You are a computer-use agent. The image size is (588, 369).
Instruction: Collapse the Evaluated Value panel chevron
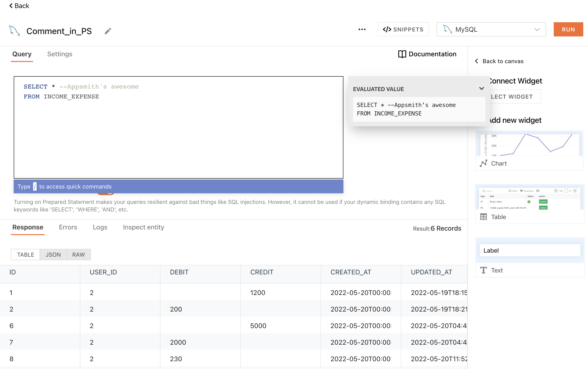481,89
